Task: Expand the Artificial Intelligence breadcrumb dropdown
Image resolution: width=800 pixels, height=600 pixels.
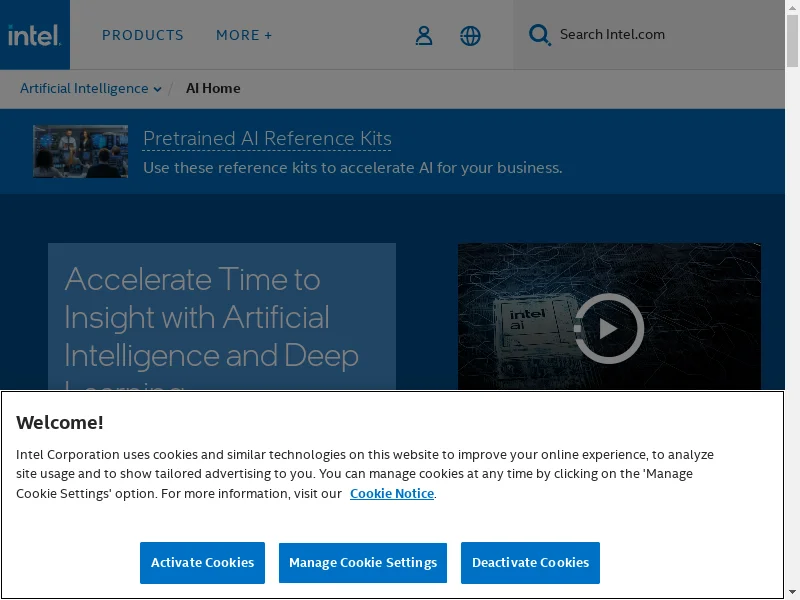Action: 91,89
